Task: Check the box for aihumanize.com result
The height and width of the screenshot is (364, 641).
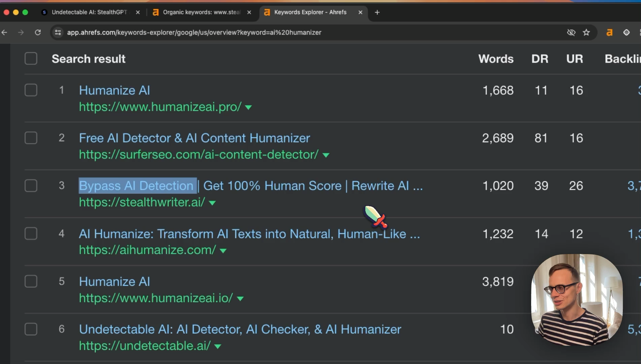Action: [x=31, y=234]
